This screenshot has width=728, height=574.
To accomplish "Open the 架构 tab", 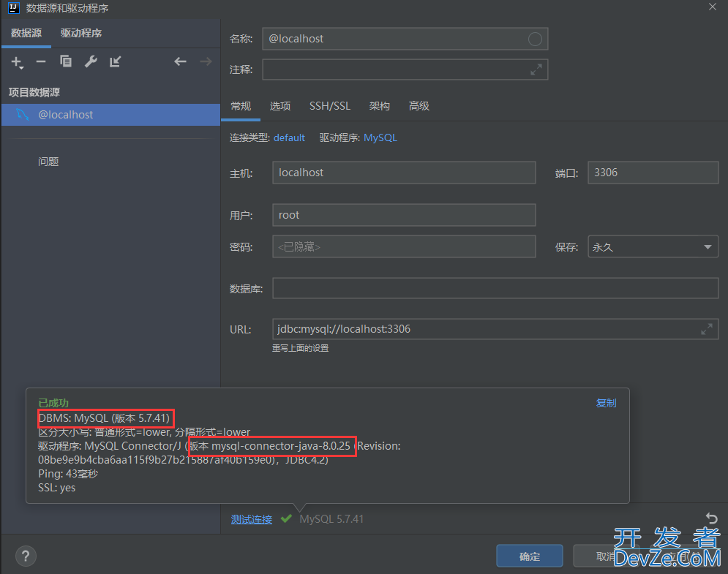I will point(379,106).
